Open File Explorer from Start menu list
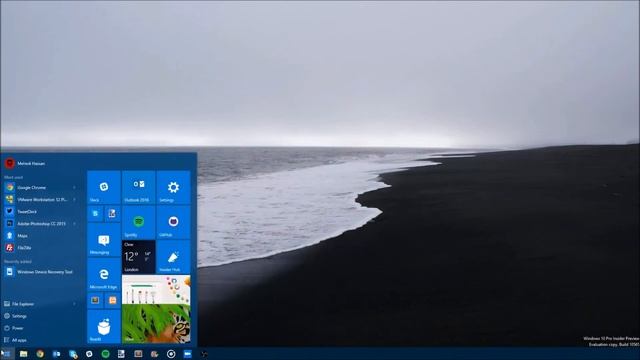Viewport: 640px width, 360px height. point(40,304)
